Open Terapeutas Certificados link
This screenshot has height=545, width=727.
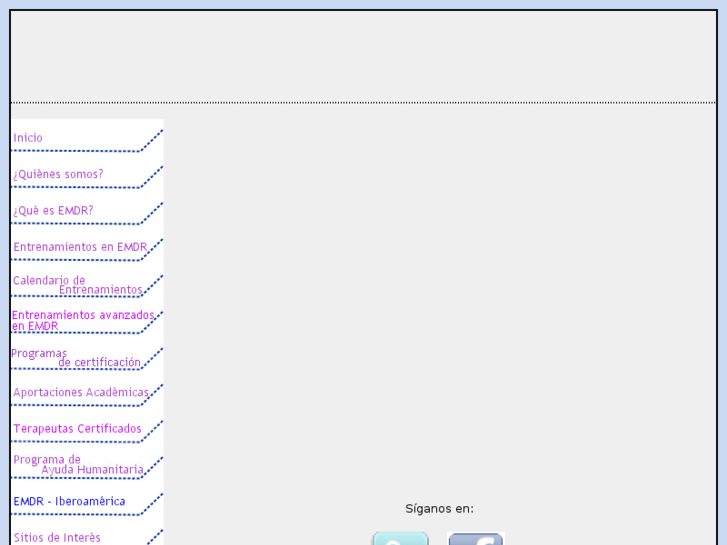[77, 429]
